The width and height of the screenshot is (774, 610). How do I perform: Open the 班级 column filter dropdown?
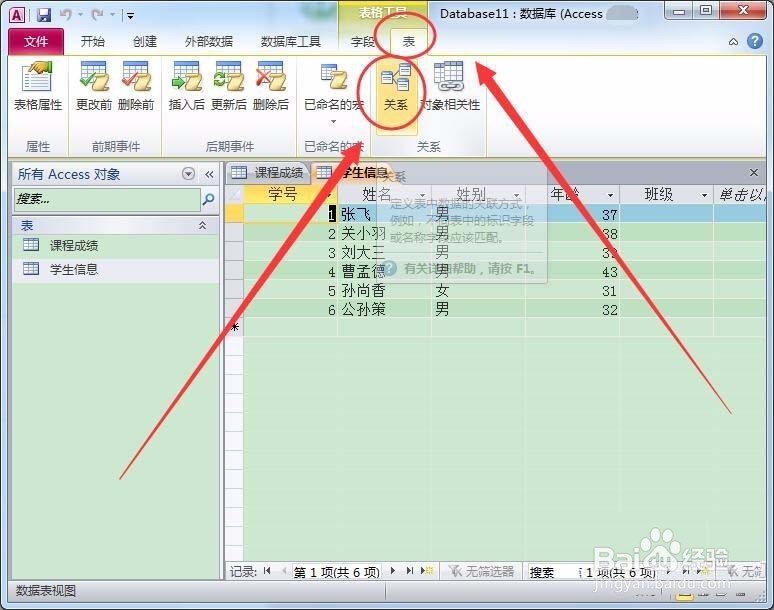coord(704,195)
